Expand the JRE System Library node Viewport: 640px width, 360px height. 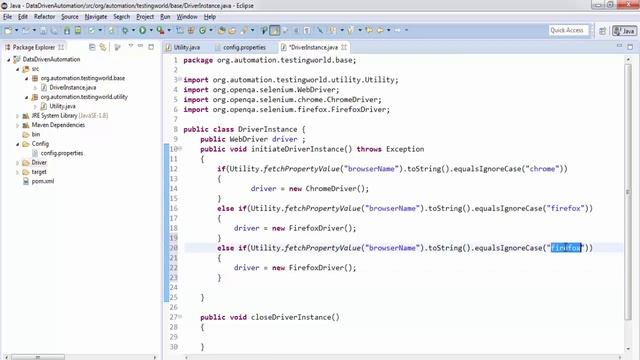[x=18, y=116]
